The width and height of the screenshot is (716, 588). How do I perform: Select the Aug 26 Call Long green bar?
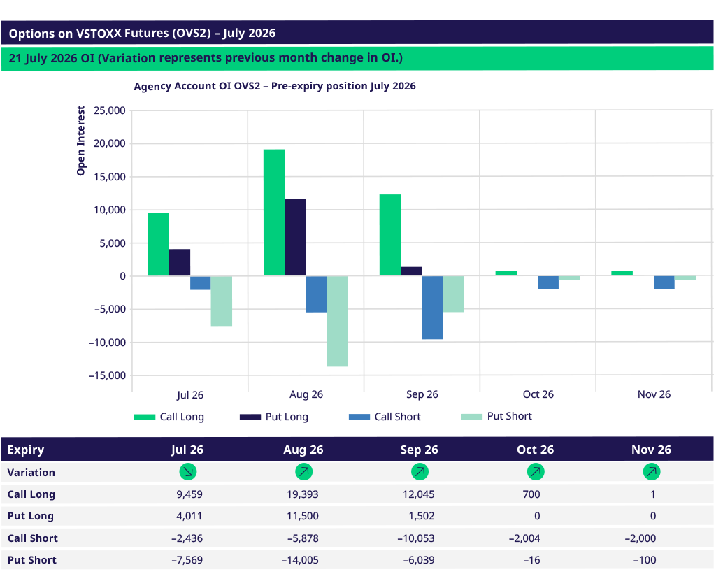tap(274, 213)
